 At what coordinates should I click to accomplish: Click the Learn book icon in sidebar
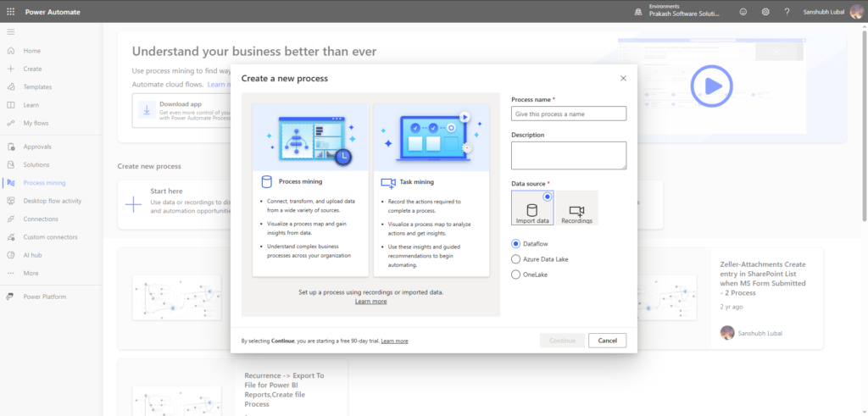pos(10,105)
